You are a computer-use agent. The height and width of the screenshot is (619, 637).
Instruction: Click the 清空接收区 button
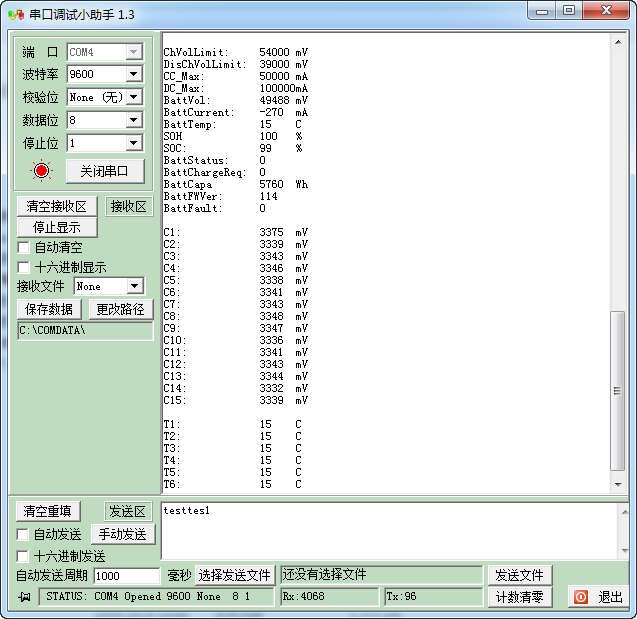click(57, 207)
